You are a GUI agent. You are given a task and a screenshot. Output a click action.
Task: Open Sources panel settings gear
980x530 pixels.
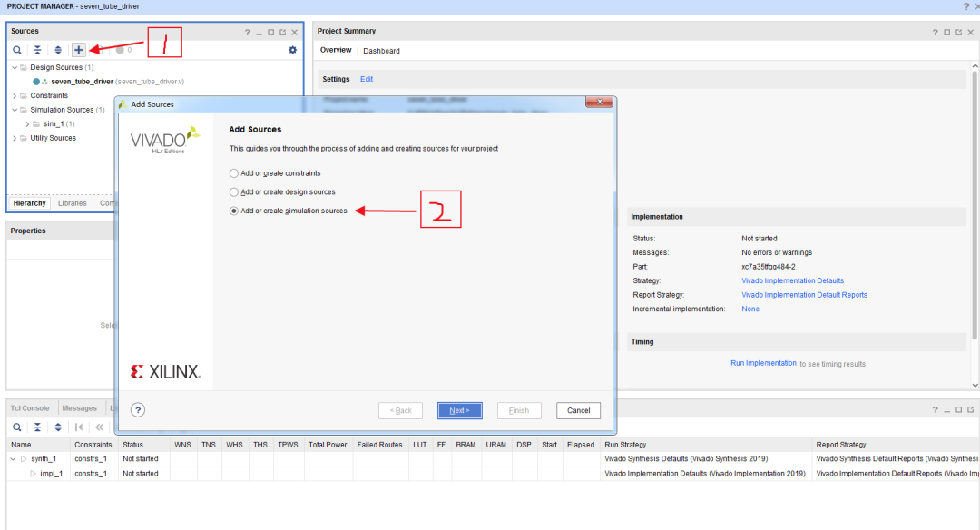click(292, 50)
